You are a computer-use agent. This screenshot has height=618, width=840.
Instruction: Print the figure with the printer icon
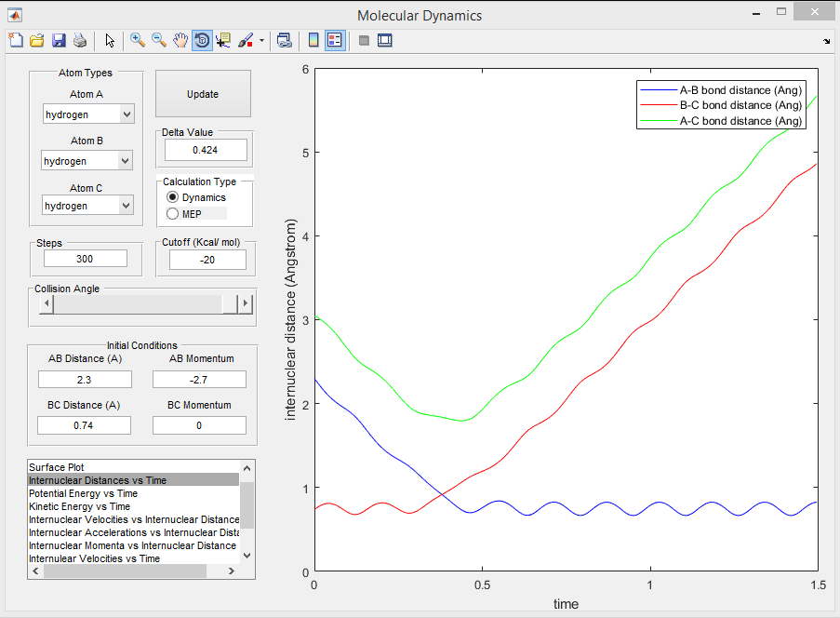(x=80, y=40)
